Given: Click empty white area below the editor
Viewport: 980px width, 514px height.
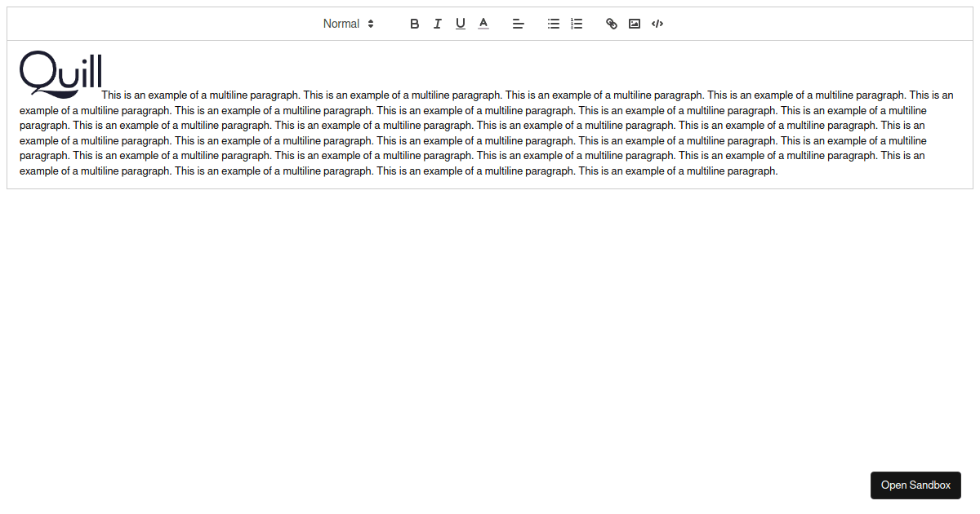Looking at the screenshot, I should click(490, 326).
